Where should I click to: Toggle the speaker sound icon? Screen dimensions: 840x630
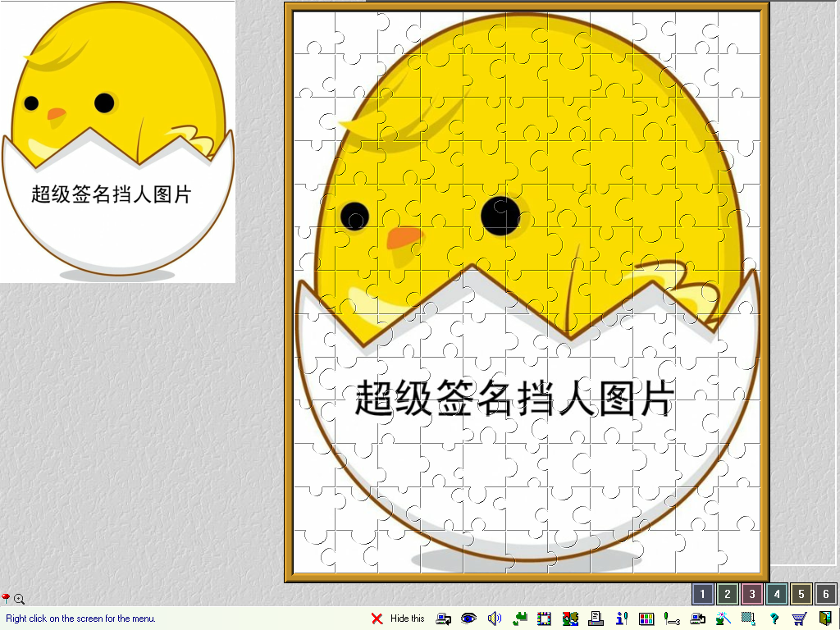coord(495,619)
